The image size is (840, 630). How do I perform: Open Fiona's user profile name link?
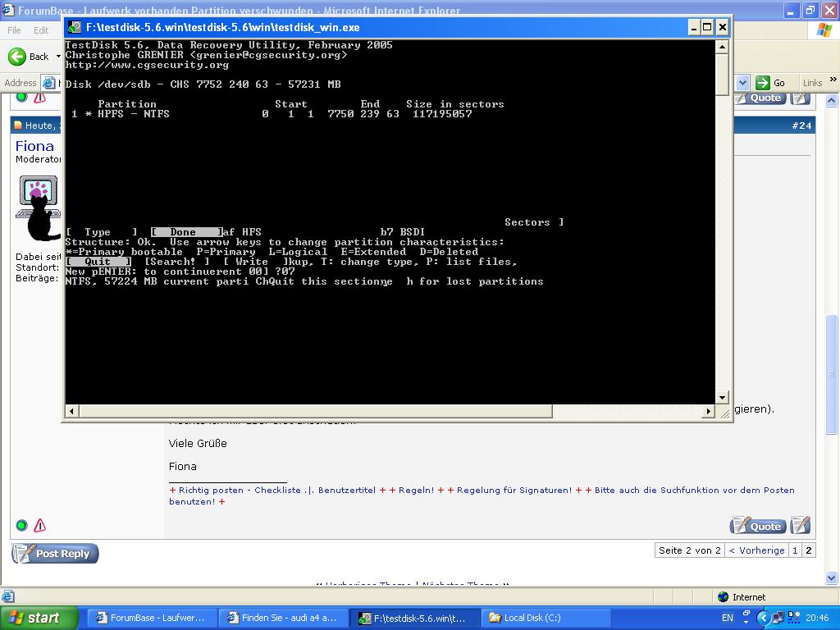34,146
